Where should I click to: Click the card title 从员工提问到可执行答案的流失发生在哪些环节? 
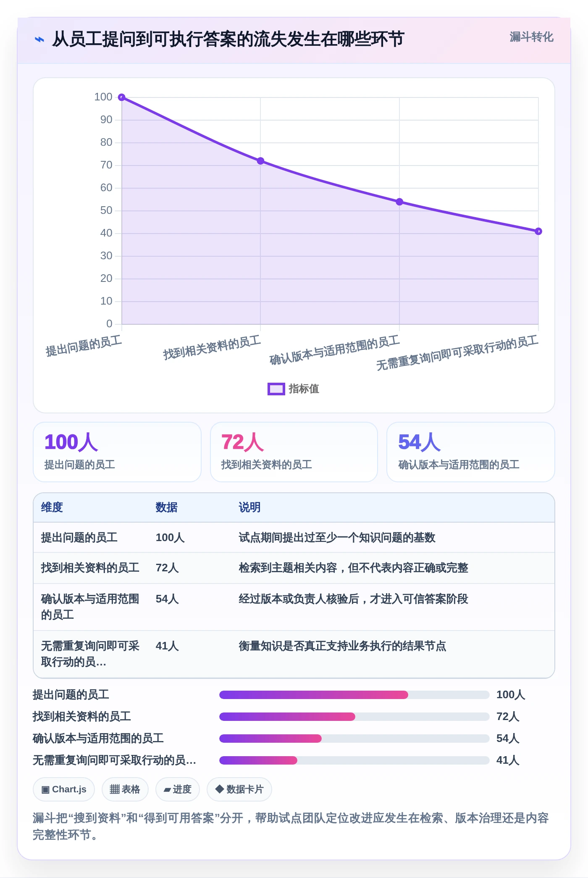pos(228,39)
